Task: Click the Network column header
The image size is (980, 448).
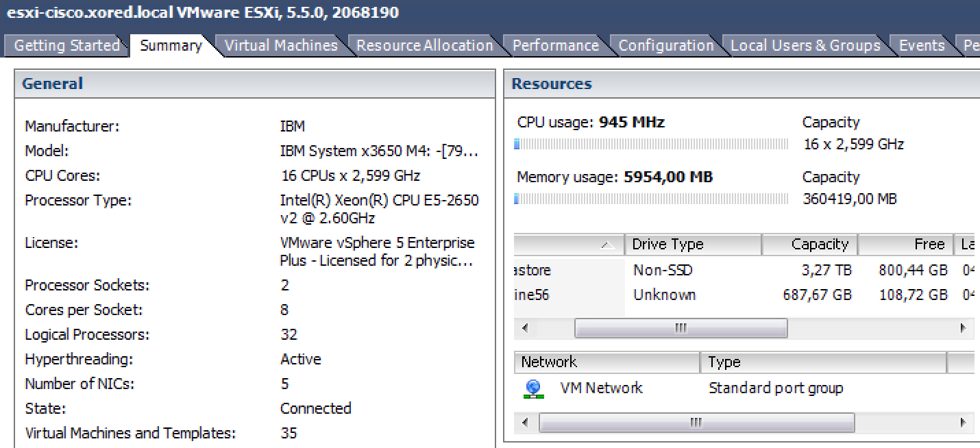Action: pyautogui.click(x=606, y=362)
